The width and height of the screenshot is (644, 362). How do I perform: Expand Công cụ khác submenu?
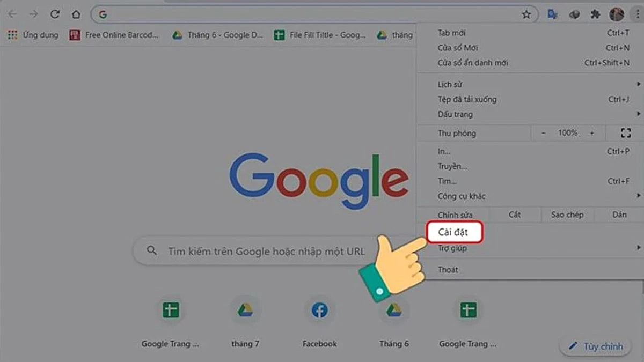530,196
